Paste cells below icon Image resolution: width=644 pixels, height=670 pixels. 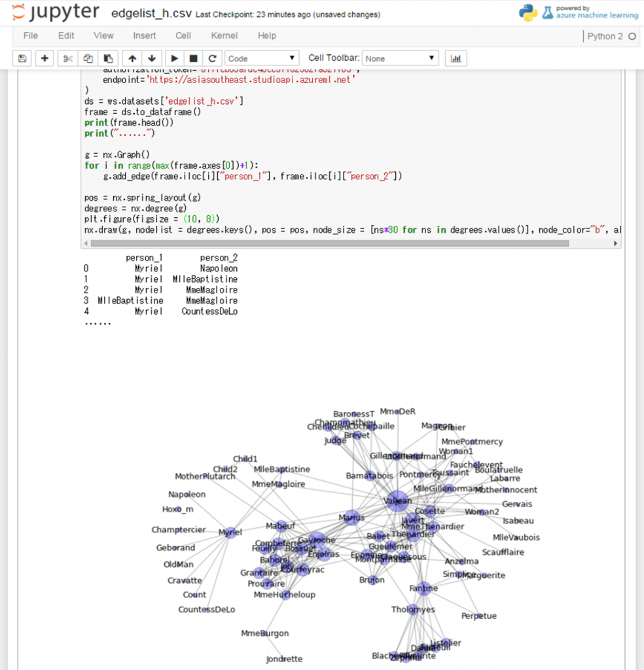[109, 58]
